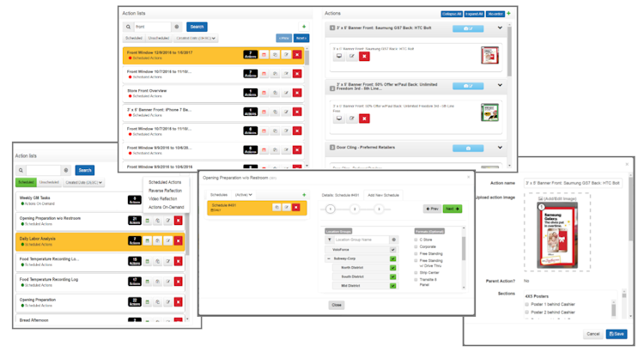The height and width of the screenshot is (352, 644).
Task: Clear the 'front' search field
Action: pyautogui.click(x=177, y=27)
